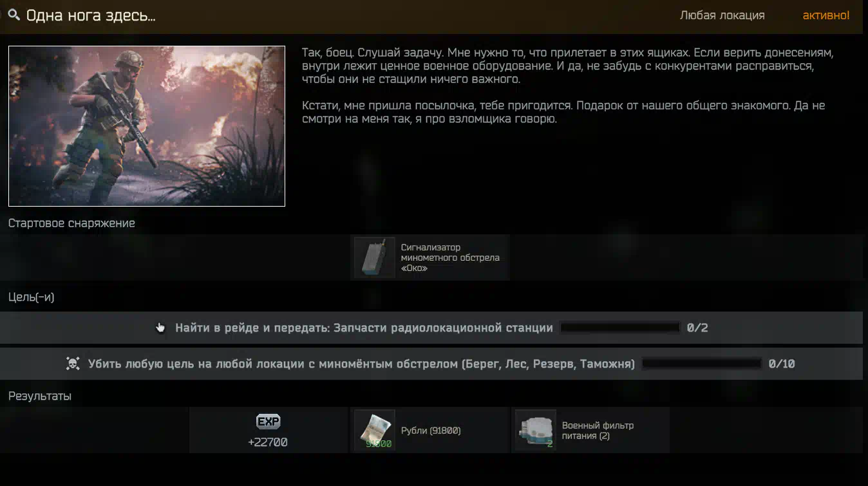Click the «Любая локация» location label
Viewport: 868px width, 486px height.
(x=722, y=15)
